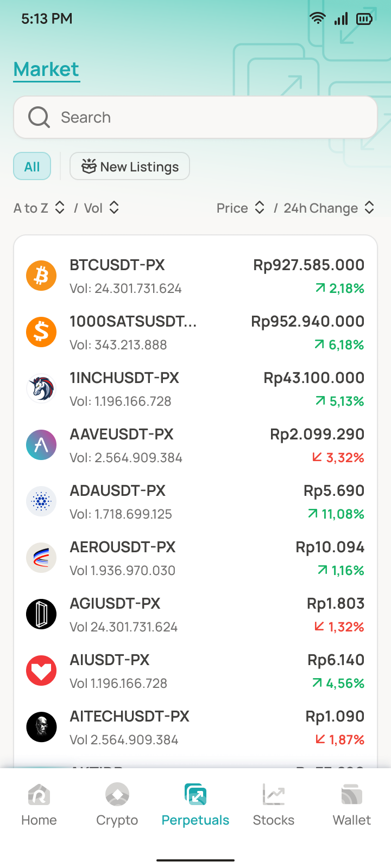Toggle the New Listings filter

tap(130, 167)
